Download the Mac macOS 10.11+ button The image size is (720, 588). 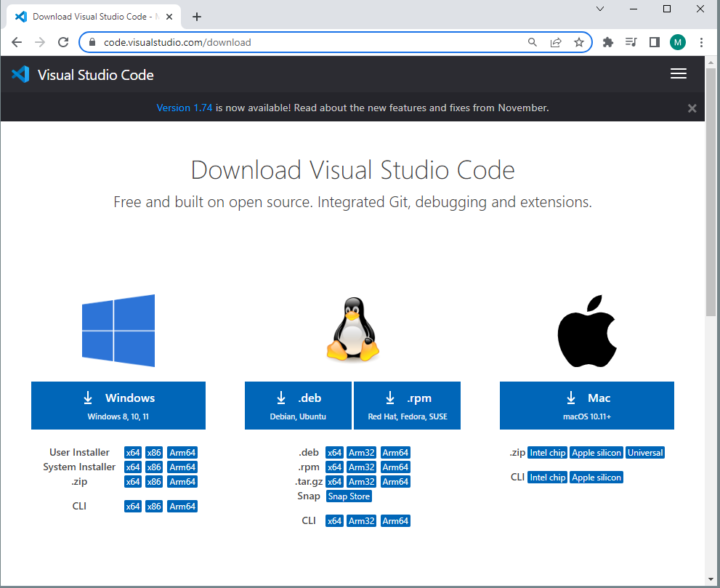587,406
